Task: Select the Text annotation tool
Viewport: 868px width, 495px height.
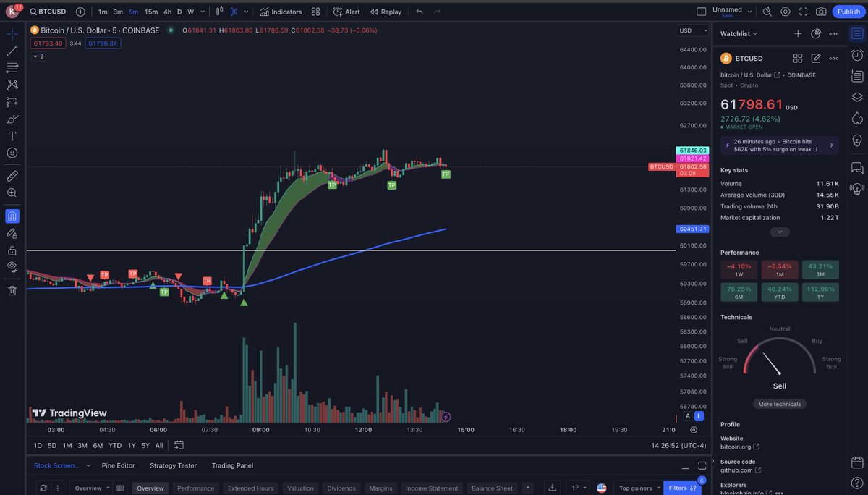Action: (12, 136)
